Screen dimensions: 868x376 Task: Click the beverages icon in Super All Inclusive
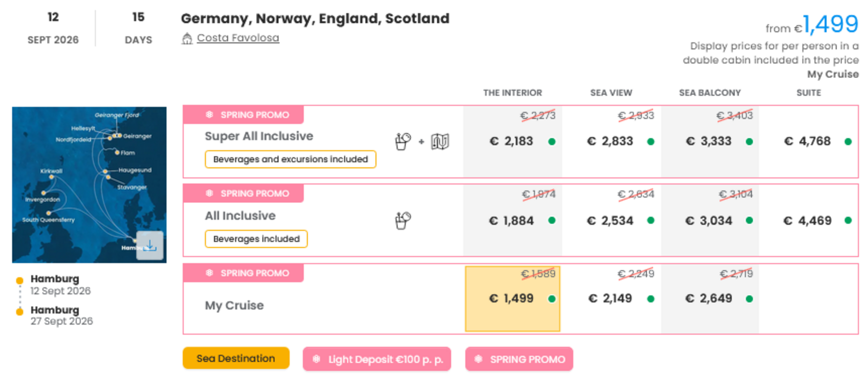click(403, 141)
